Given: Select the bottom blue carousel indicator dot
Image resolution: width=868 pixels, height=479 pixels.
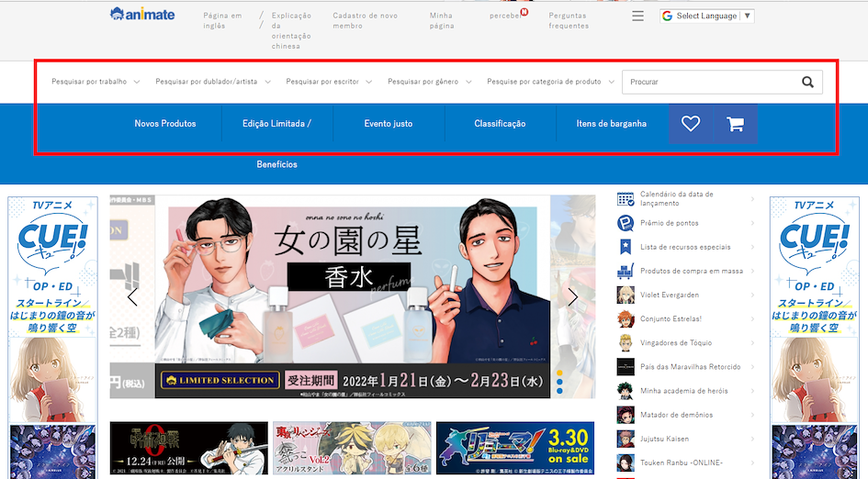Looking at the screenshot, I should click(559, 391).
